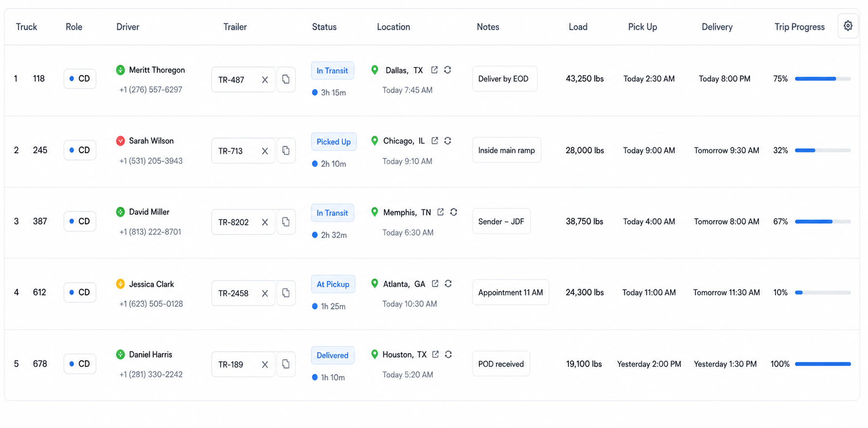Open Chicago, IL location in external link

pos(435,140)
